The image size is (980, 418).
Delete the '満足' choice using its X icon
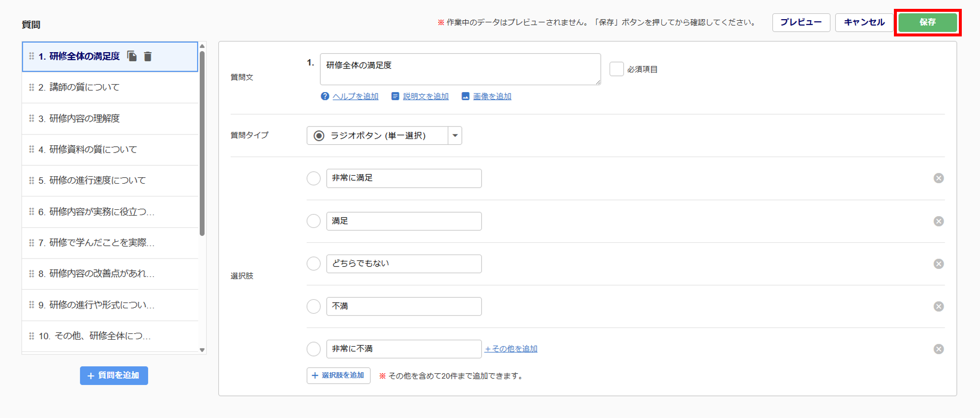click(938, 221)
